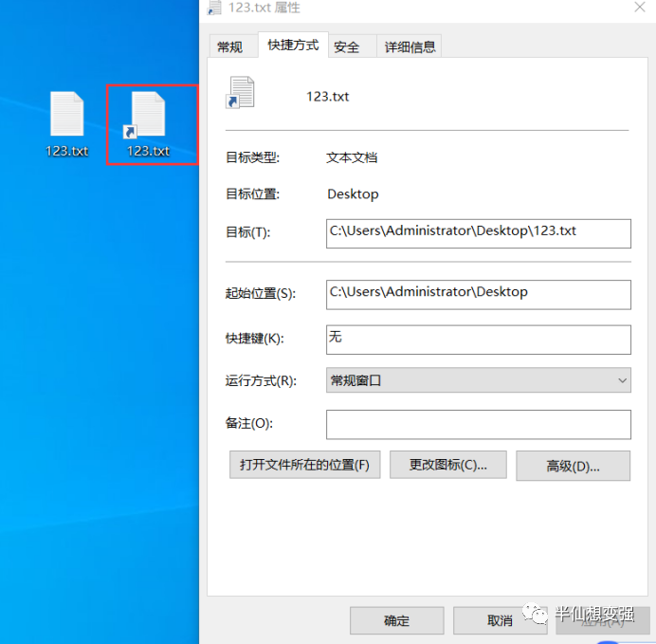The width and height of the screenshot is (656, 644).
Task: Click the 取消 button
Action: click(x=500, y=620)
